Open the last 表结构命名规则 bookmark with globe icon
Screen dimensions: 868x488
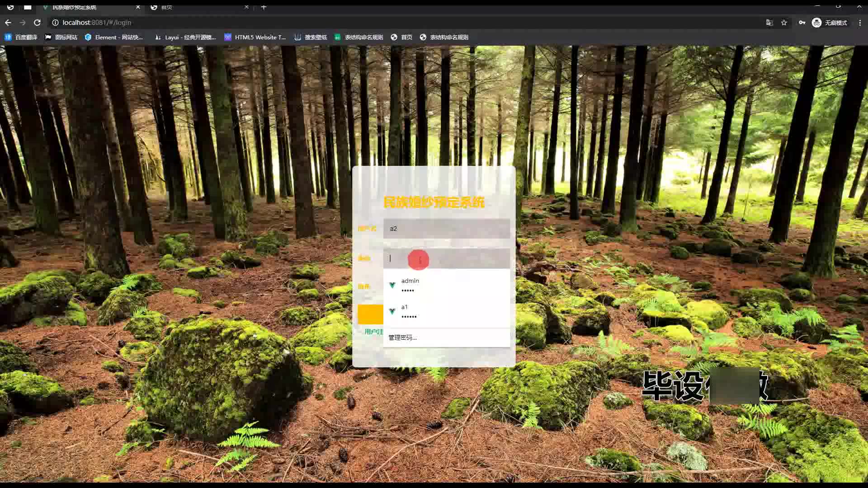(x=444, y=37)
